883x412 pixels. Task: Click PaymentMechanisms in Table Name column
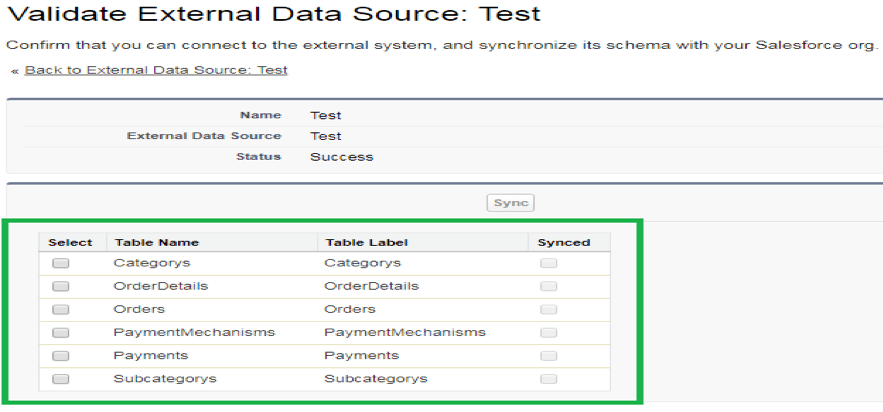[x=194, y=332]
